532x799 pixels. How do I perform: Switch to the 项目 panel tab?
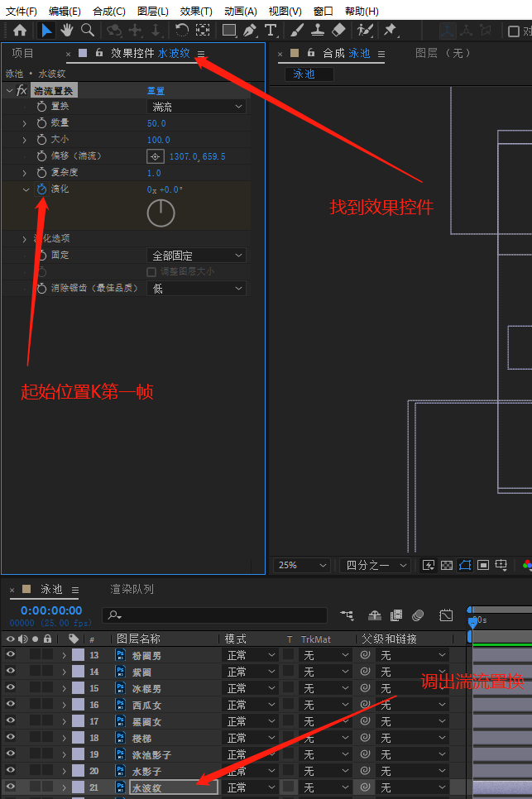(x=22, y=53)
